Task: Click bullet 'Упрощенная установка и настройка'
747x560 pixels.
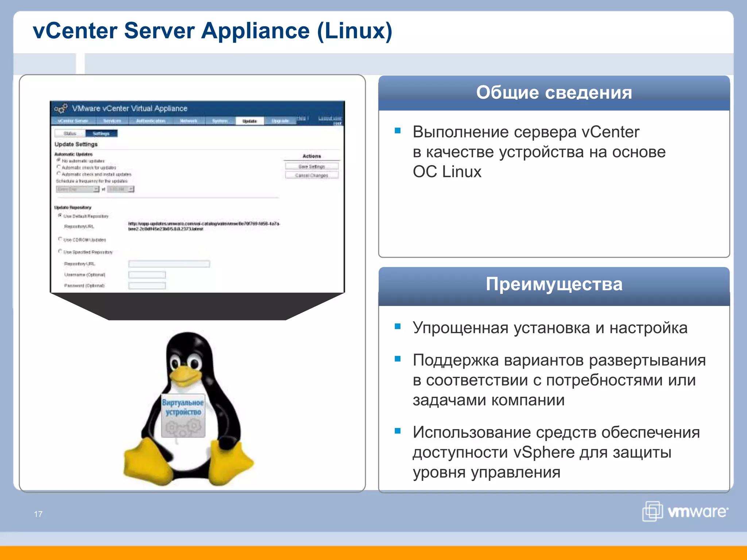Action: pos(550,328)
